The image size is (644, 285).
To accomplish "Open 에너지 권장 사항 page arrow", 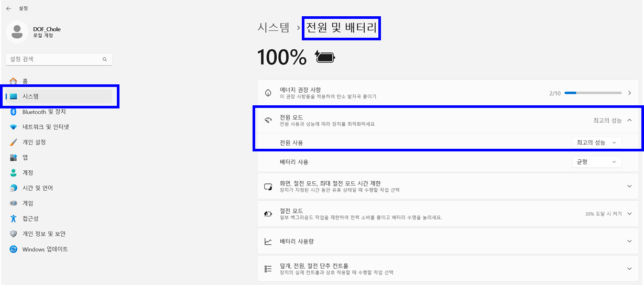I will pos(629,93).
